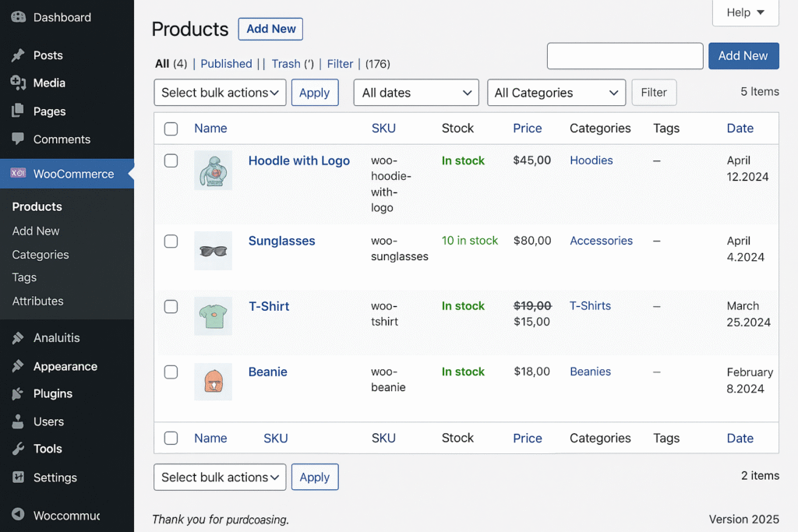Viewport: 798px width, 532px height.
Task: Go to Posts menu
Action: [x=48, y=55]
